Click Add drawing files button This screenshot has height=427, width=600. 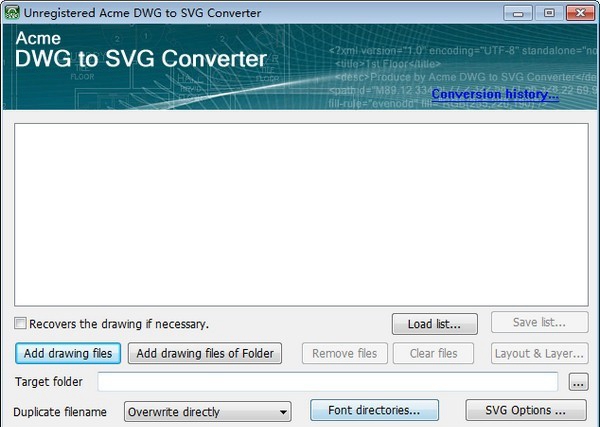(68, 353)
